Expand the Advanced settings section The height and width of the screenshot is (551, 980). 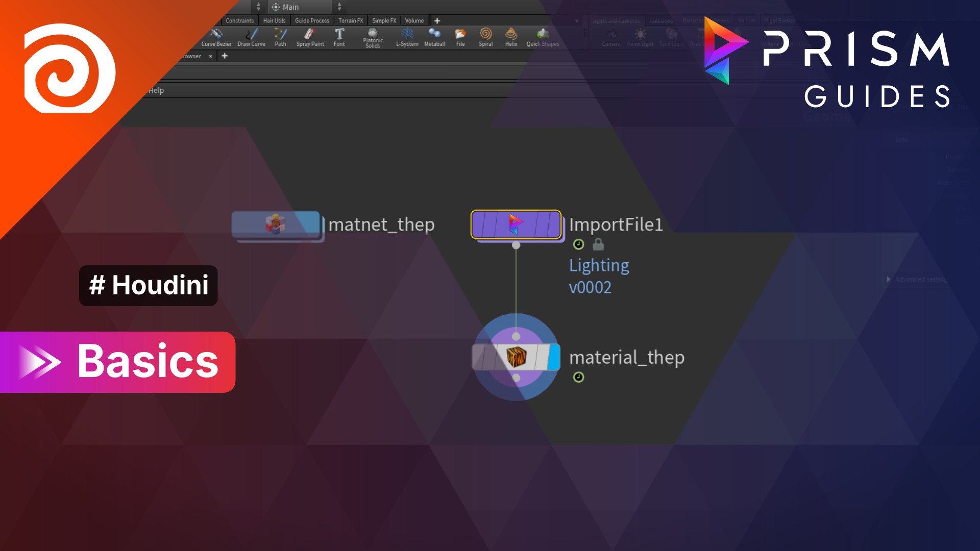click(x=889, y=279)
